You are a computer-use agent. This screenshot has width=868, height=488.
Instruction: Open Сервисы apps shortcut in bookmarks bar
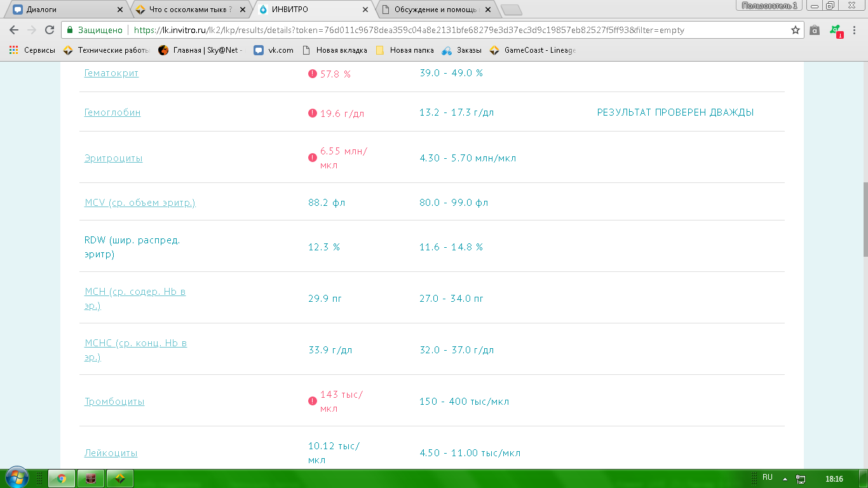(32, 50)
